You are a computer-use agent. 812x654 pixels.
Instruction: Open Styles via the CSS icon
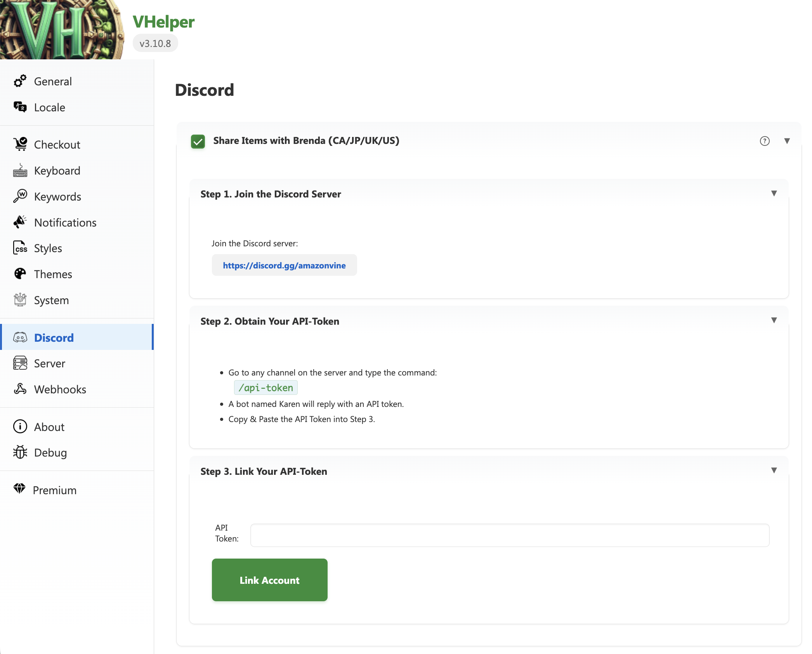point(20,248)
